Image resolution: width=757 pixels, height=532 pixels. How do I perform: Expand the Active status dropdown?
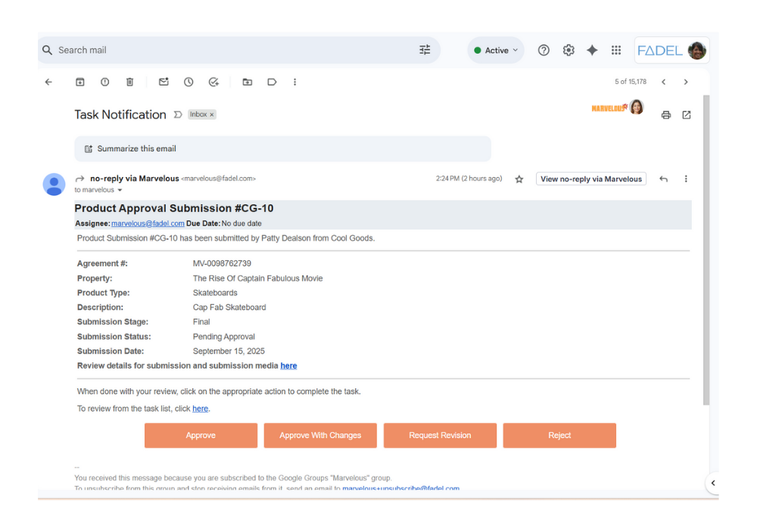pos(496,51)
